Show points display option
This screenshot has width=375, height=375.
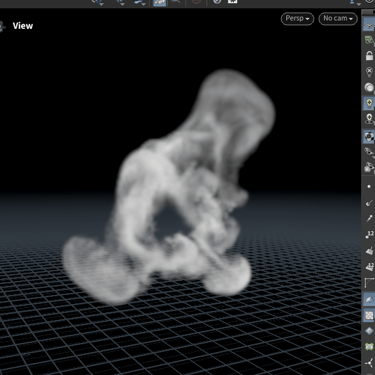tap(369, 186)
